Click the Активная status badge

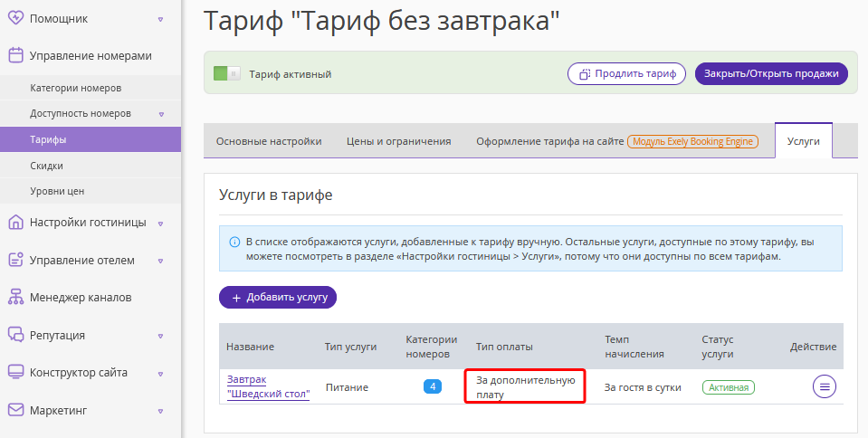click(729, 387)
